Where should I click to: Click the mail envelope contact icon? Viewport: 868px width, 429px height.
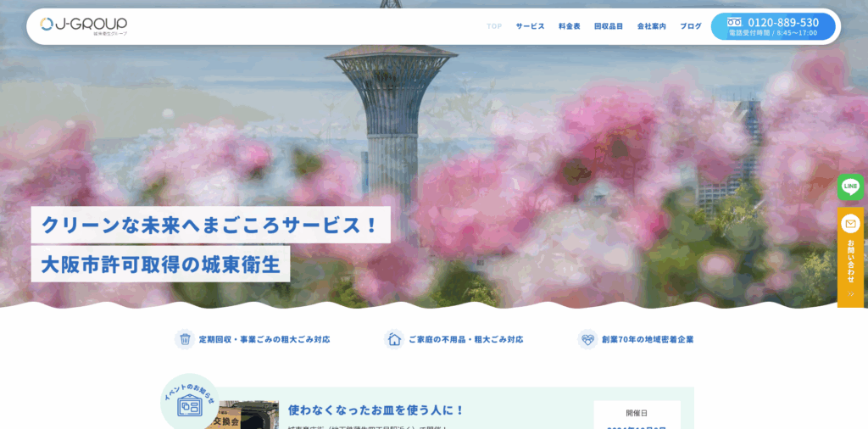pyautogui.click(x=850, y=224)
